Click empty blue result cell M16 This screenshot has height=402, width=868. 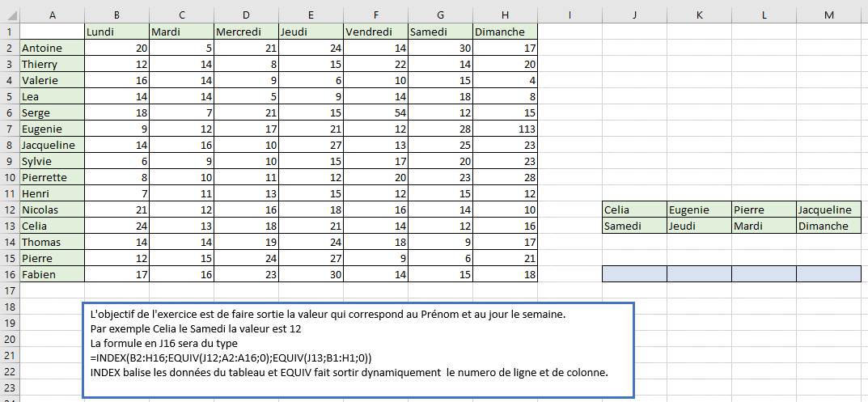click(828, 274)
